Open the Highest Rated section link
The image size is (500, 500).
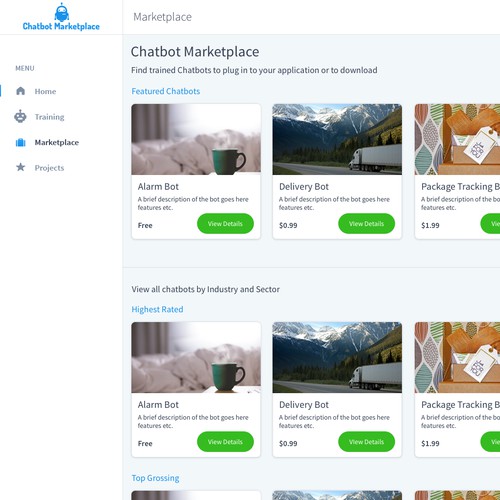pyautogui.click(x=157, y=309)
